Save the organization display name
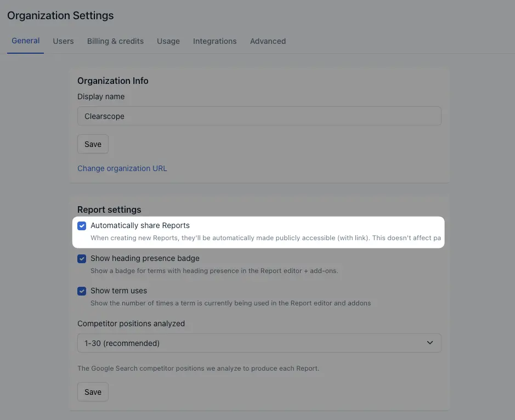 93,144
